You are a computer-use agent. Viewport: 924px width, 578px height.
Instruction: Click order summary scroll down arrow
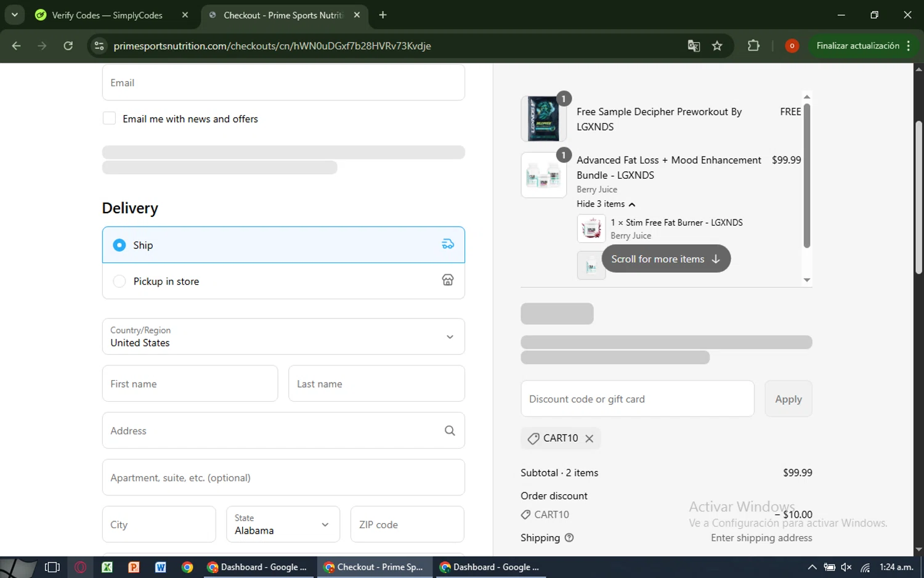pos(807,280)
